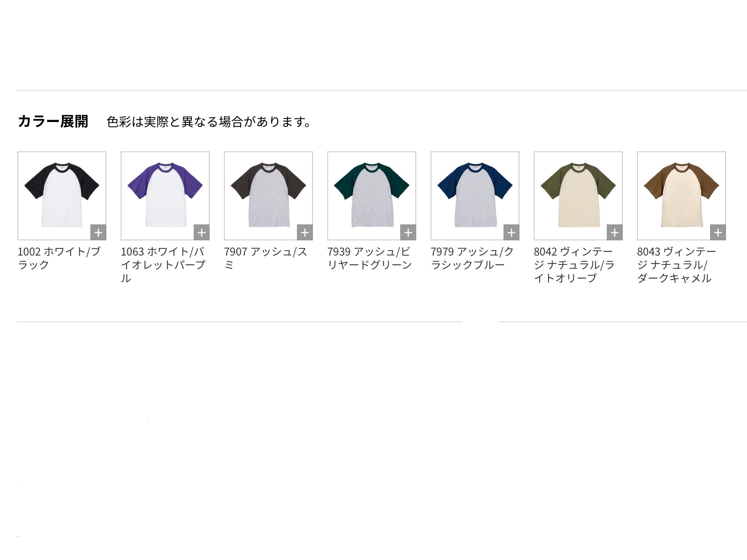Pick the light olive sleeve shirt image

coord(578,196)
